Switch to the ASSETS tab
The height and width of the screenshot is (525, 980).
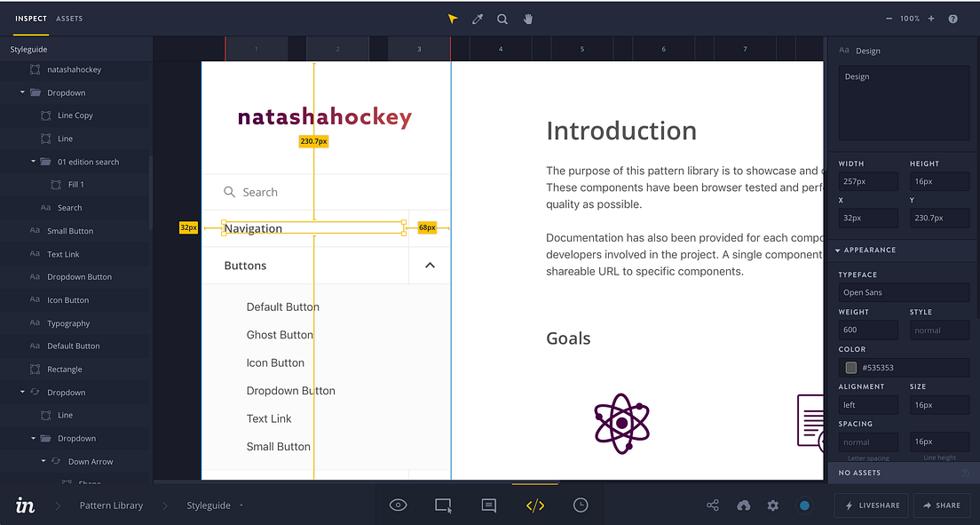pyautogui.click(x=69, y=18)
